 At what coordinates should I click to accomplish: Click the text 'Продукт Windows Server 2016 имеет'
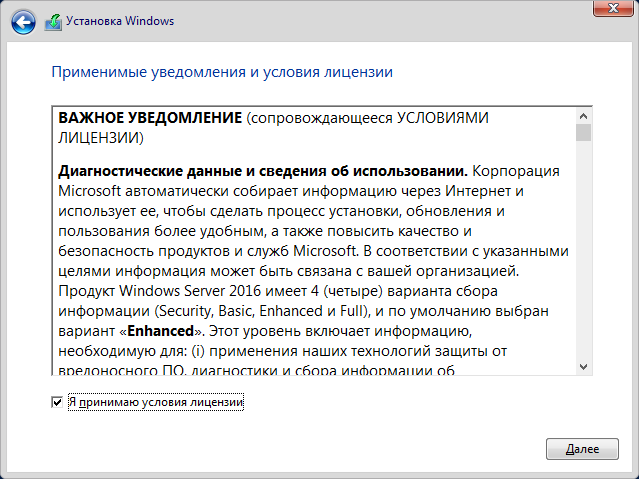point(183,291)
